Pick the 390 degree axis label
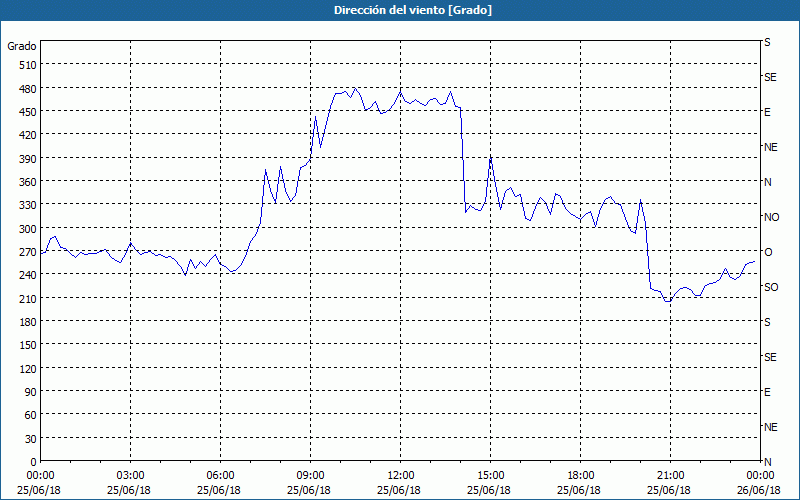This screenshot has height=500, width=800. point(29,159)
